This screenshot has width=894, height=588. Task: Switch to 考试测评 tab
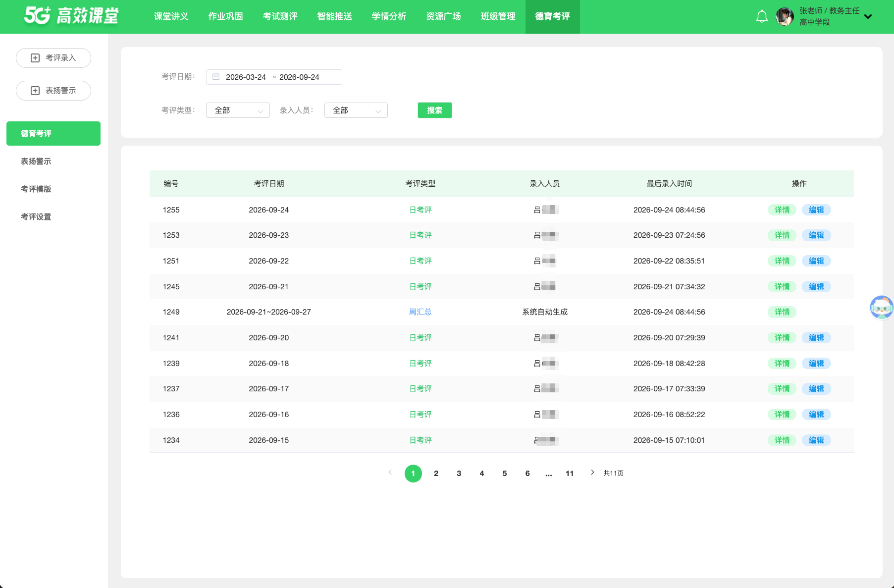280,16
